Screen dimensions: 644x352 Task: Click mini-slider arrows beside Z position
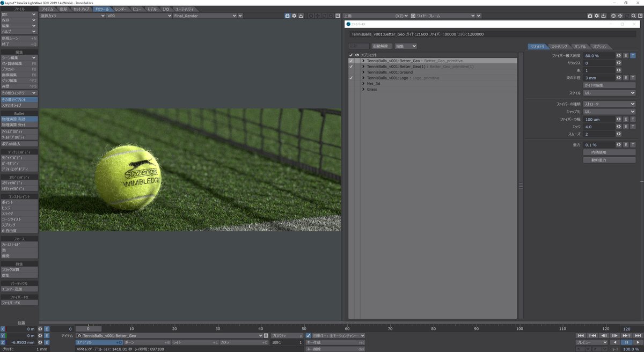[x=40, y=342]
